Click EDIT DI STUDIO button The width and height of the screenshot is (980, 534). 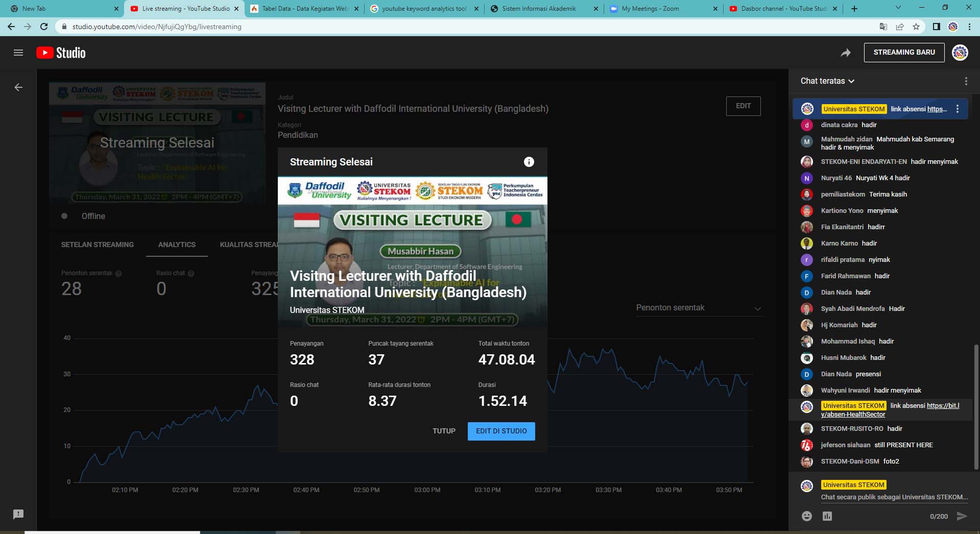click(501, 431)
